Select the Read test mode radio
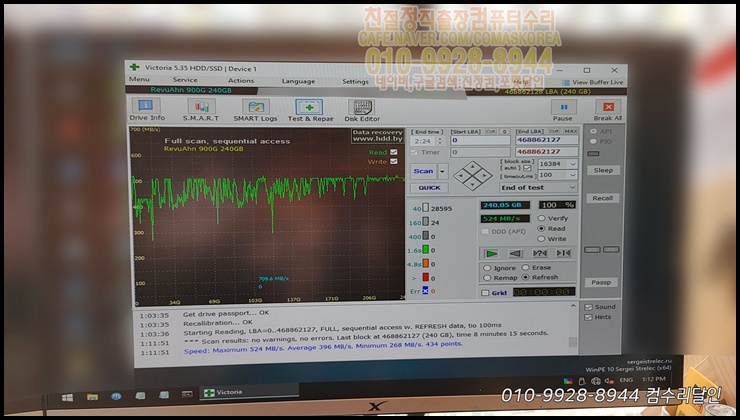The image size is (740, 420). pyautogui.click(x=541, y=228)
